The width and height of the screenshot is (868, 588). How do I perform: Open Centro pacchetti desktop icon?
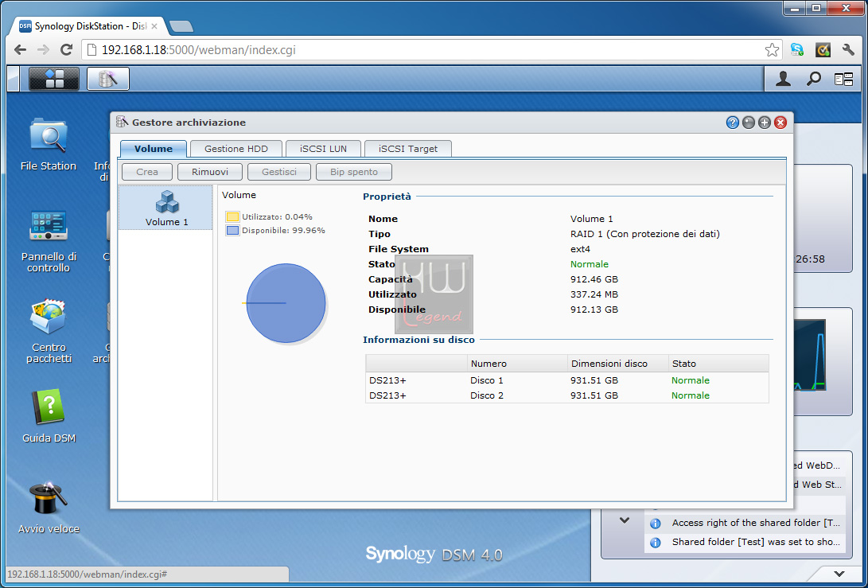click(49, 331)
